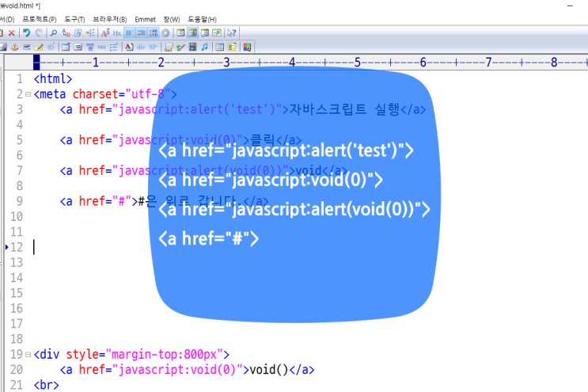Open preferences with the gear icon

165,33
